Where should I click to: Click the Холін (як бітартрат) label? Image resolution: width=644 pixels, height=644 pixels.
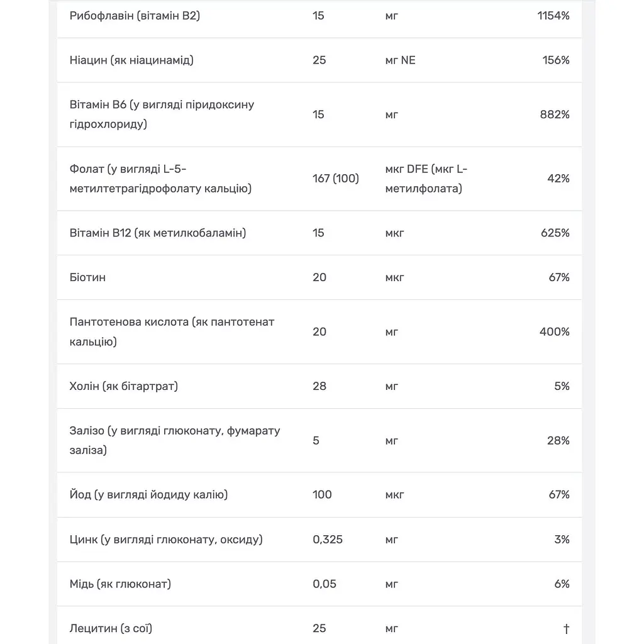pyautogui.click(x=124, y=386)
